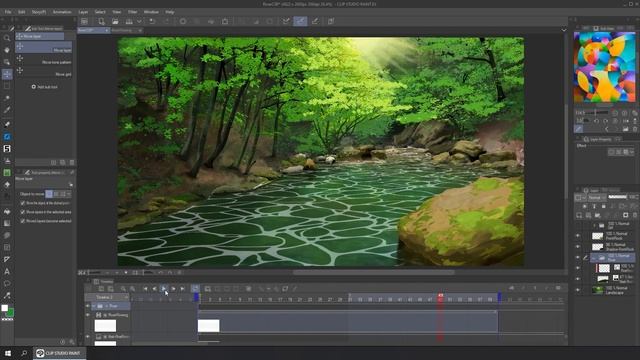Toggle first Move layer checkbox option
The width and height of the screenshot is (640, 360).
[23, 203]
